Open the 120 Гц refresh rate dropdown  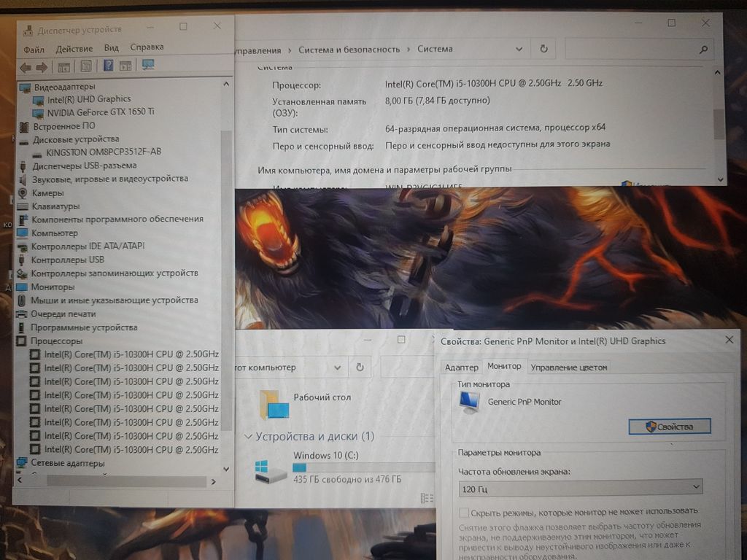[580, 488]
